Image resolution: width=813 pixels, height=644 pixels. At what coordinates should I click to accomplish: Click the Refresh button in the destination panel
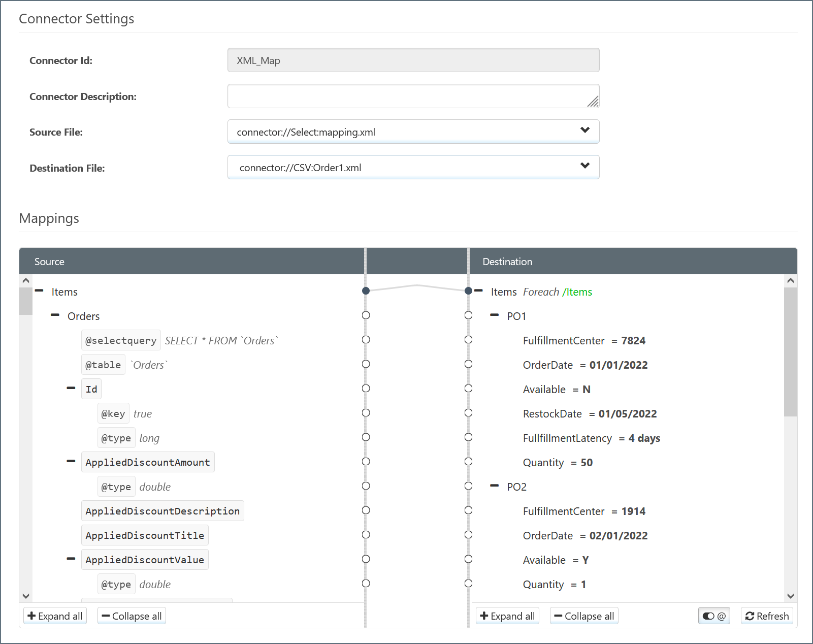click(x=767, y=616)
